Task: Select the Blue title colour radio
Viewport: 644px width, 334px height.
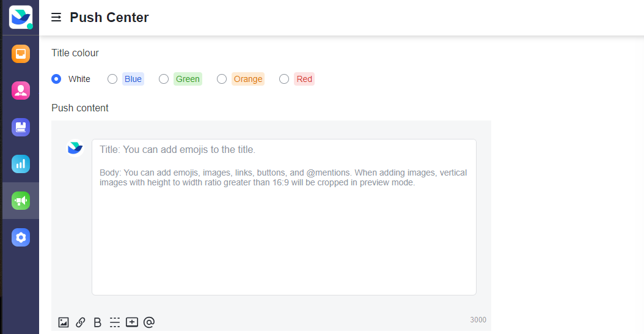Action: (x=112, y=79)
